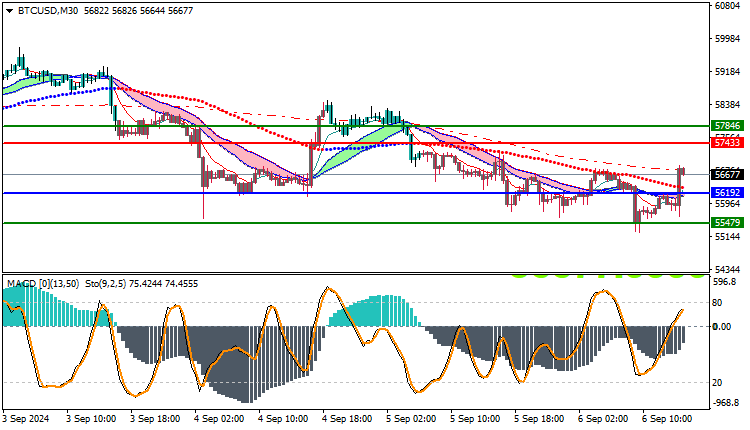Select the stochastic 80 level label
This screenshot has width=750, height=430.
tap(717, 303)
